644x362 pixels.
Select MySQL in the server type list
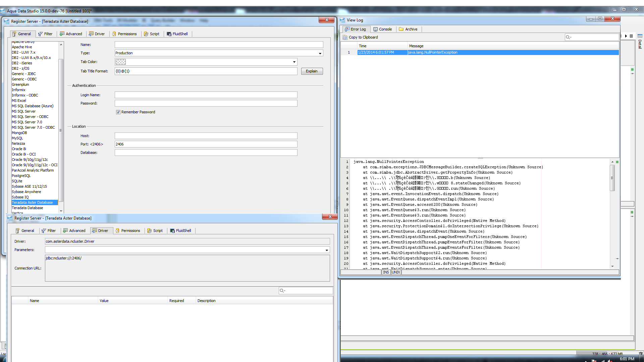[x=17, y=138]
